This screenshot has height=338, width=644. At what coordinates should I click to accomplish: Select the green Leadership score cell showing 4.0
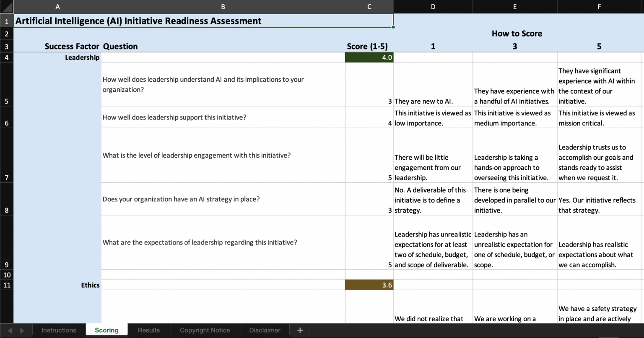[x=369, y=57]
